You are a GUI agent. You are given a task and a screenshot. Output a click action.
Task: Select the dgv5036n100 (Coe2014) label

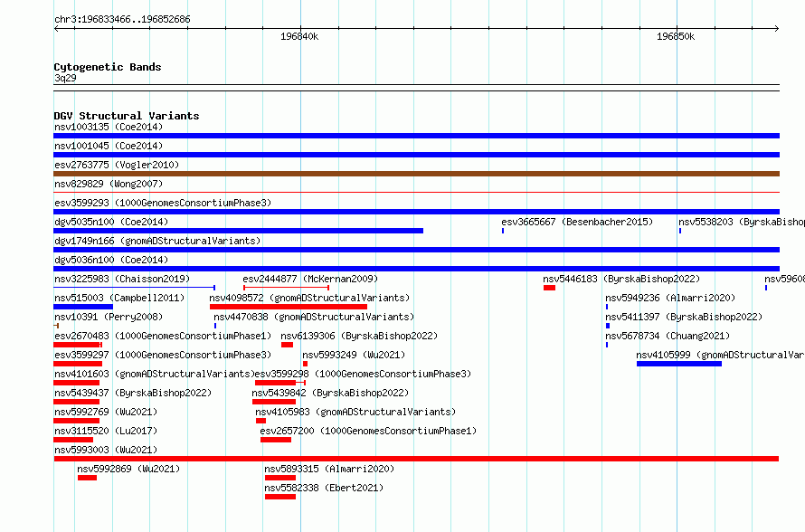(x=111, y=260)
